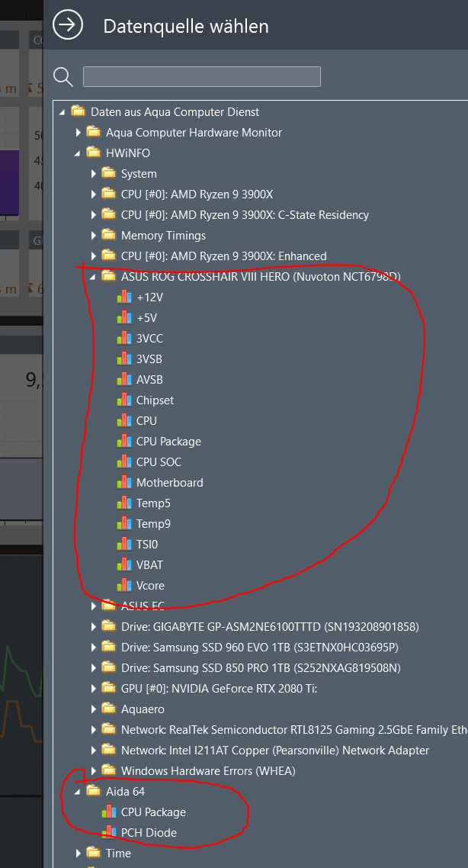Expand Windows Hardware Errors (WHEA) node
The height and width of the screenshot is (868, 468).
point(94,770)
